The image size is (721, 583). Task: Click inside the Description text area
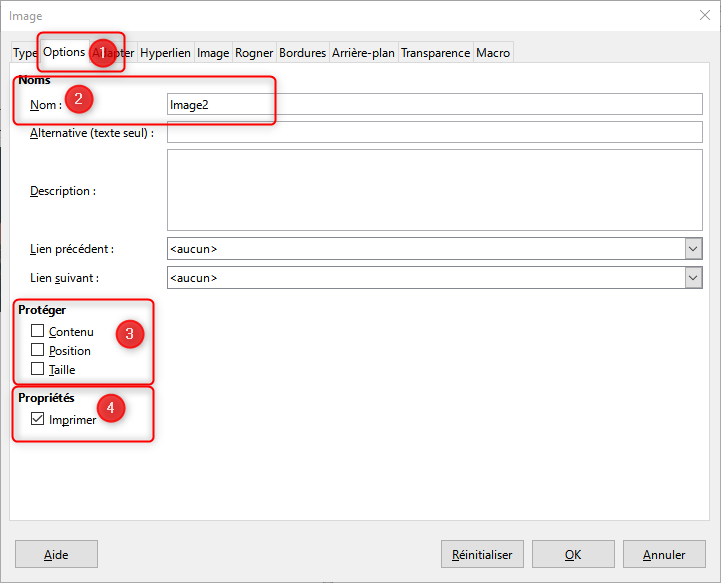tap(435, 190)
